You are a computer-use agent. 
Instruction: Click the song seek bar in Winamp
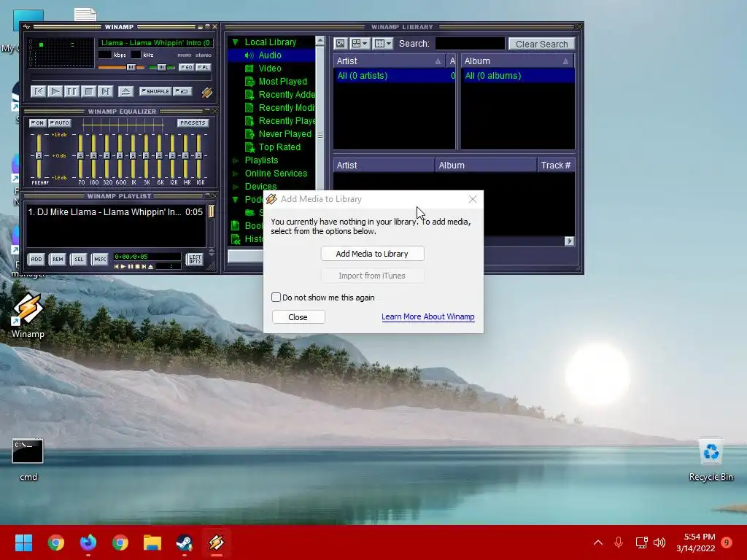pos(121,77)
